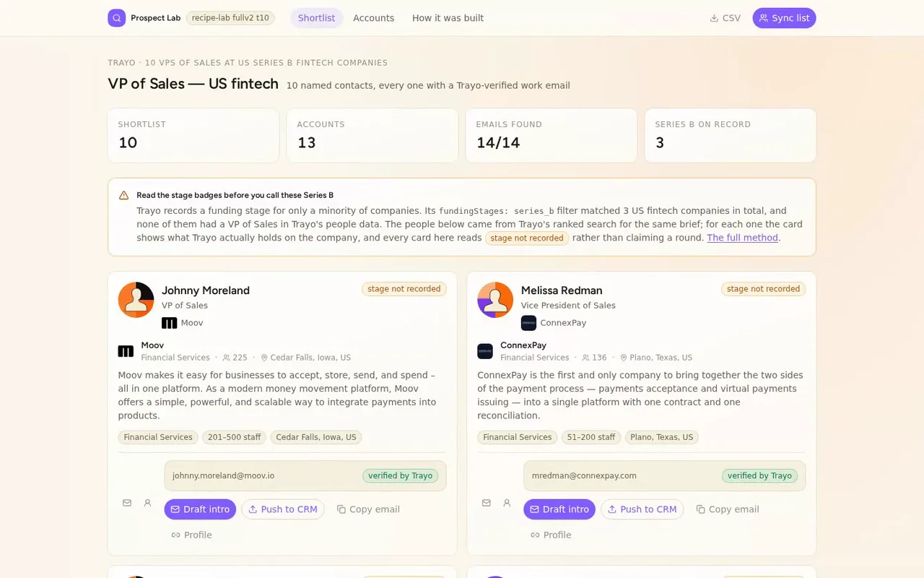924x578 pixels.
Task: Switch to the Accounts tab in the top navigation
Action: pos(373,18)
